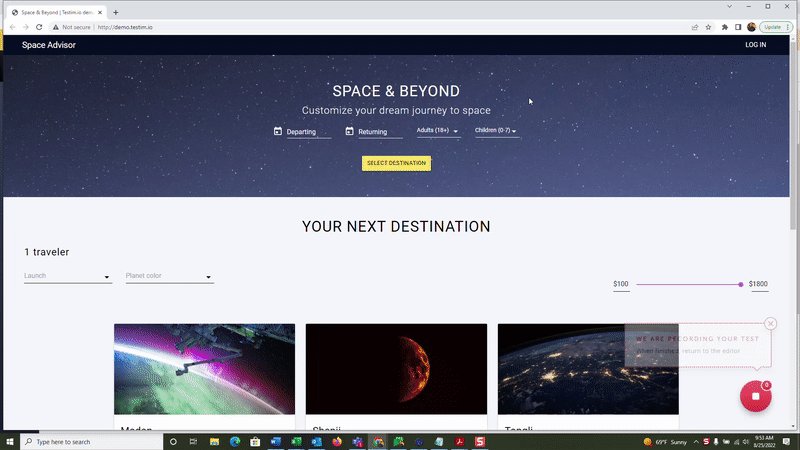Share this page via the share icon
The width and height of the screenshot is (800, 450).
[694, 27]
